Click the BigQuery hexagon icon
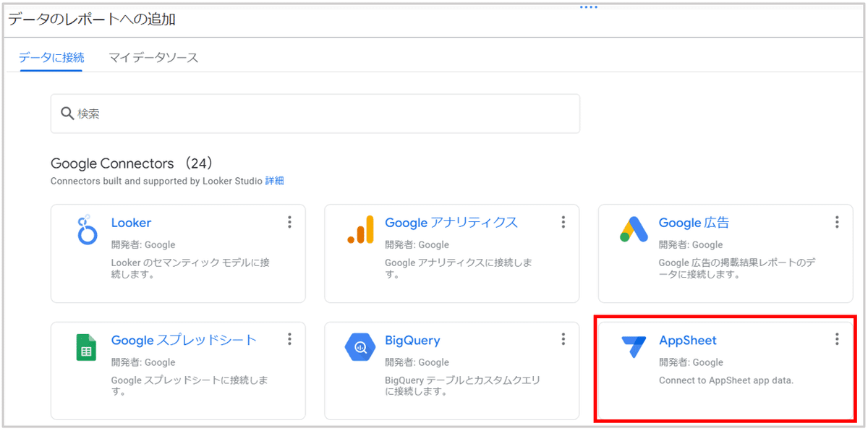 click(360, 347)
